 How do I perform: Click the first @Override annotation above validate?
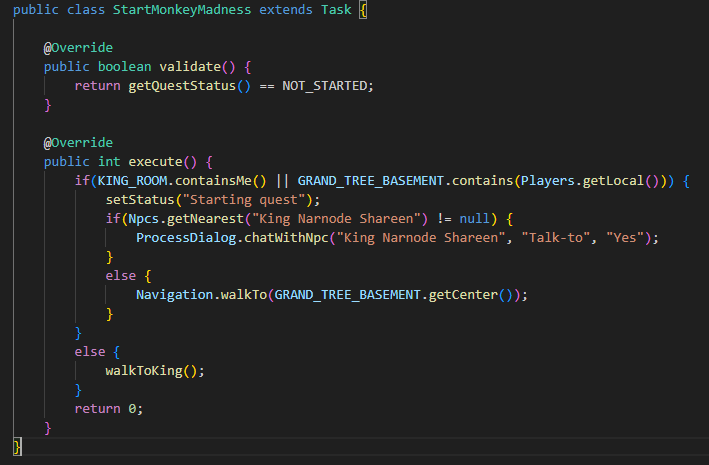coord(78,47)
